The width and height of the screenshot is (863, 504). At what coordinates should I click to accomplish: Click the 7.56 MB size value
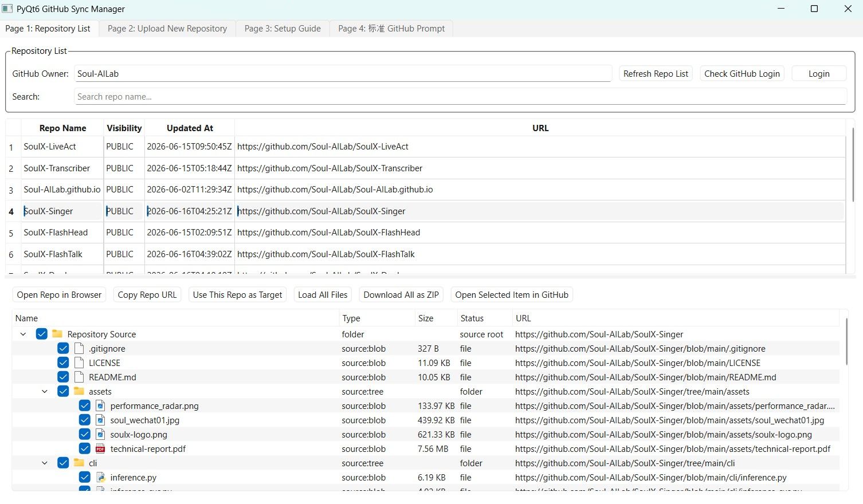pyautogui.click(x=433, y=449)
